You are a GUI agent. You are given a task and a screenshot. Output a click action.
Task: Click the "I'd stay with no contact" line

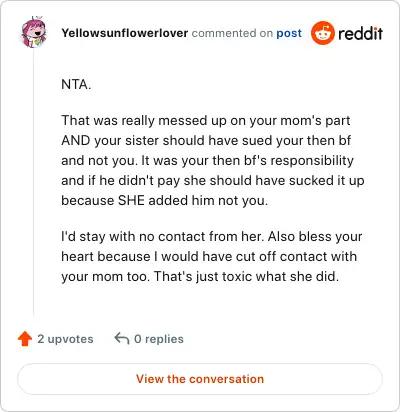pyautogui.click(x=212, y=236)
